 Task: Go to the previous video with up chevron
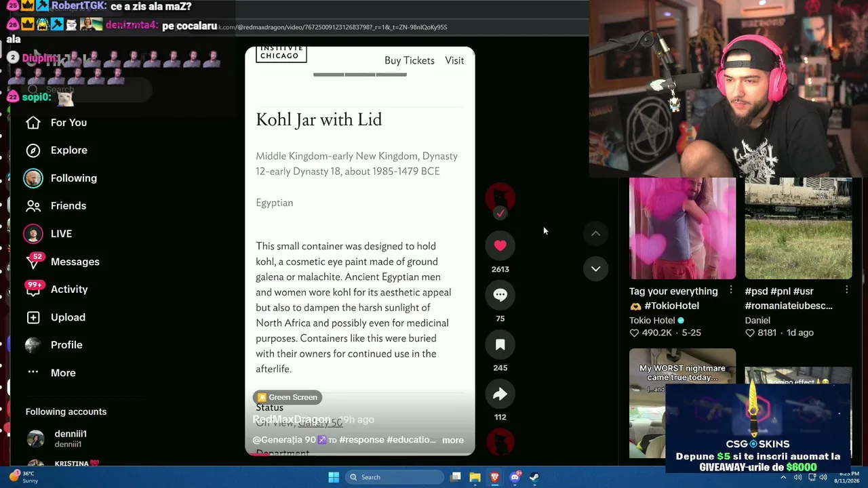tap(595, 234)
